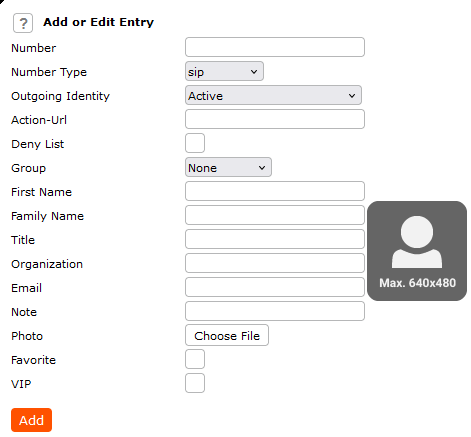This screenshot has height=437, width=471.
Task: Enable the Deny List checkbox
Action: 195,143
